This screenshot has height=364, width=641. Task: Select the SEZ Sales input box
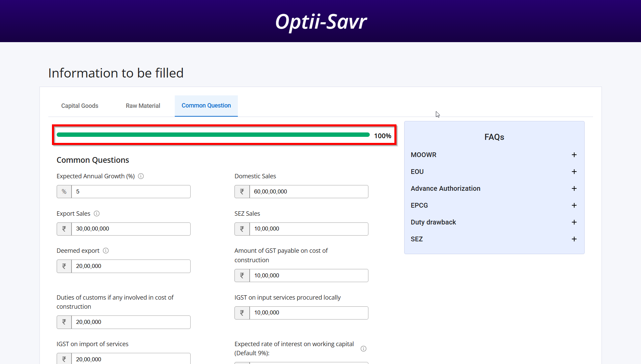308,229
